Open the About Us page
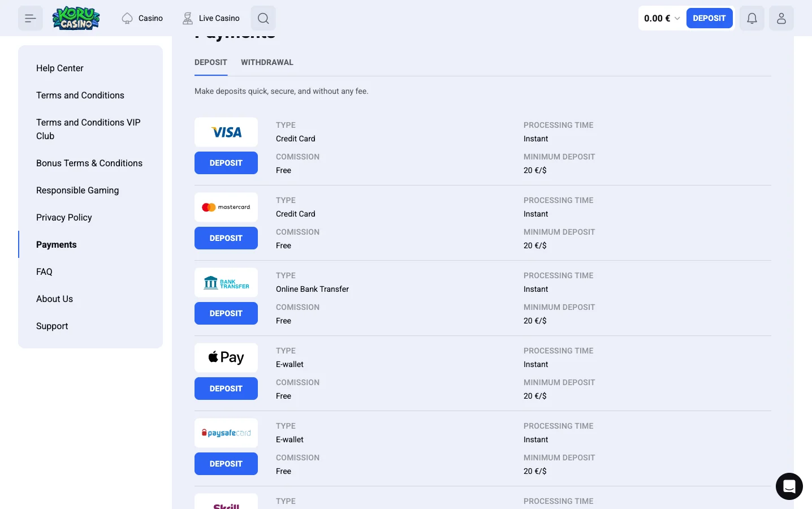Viewport: 812px width, 509px height. (x=55, y=299)
